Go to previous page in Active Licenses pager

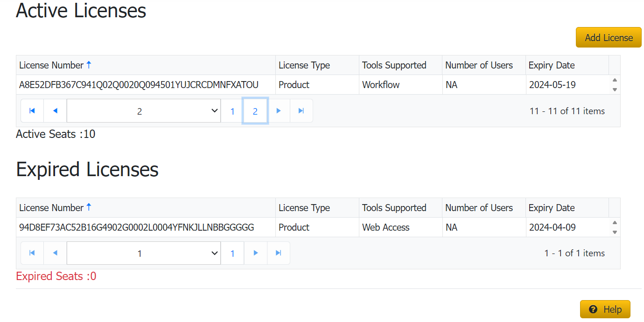(55, 110)
